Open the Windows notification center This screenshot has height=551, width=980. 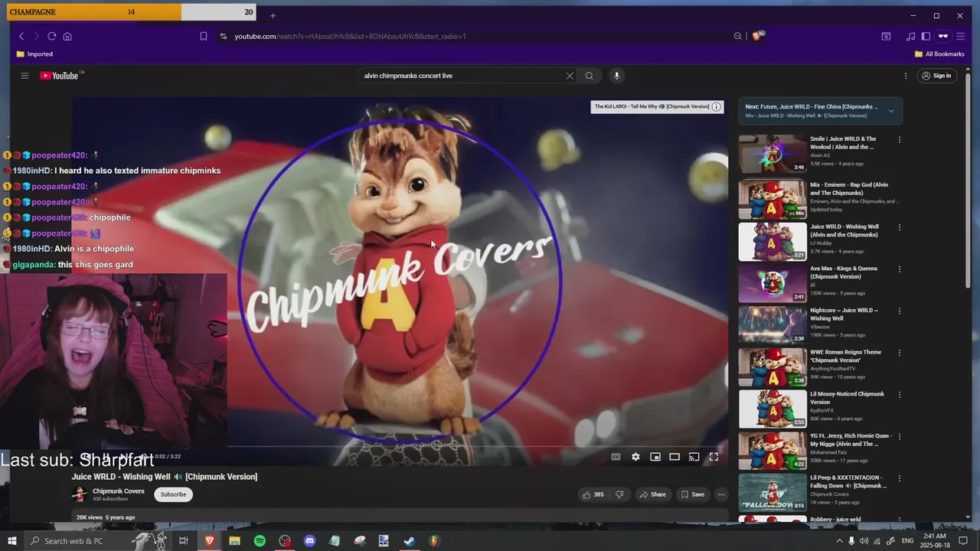963,541
